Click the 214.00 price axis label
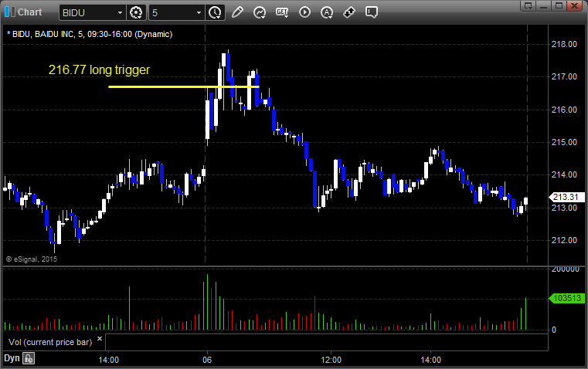 [x=564, y=174]
